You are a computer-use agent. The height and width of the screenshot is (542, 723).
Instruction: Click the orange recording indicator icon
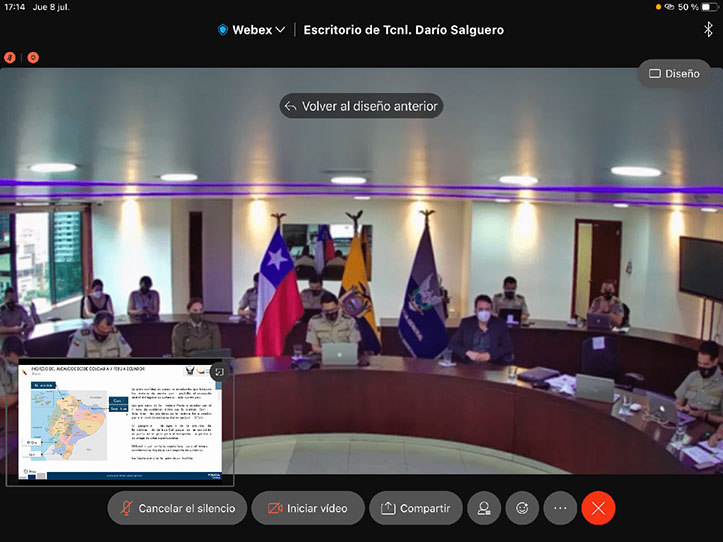click(x=33, y=58)
